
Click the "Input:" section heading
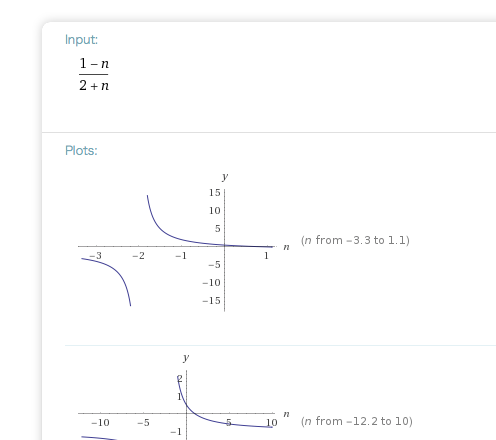(x=81, y=40)
